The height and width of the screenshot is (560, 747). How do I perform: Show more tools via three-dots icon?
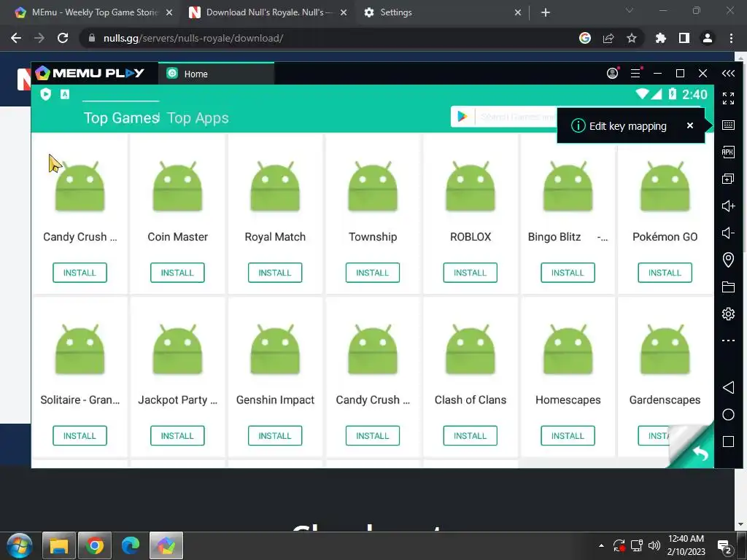728,341
